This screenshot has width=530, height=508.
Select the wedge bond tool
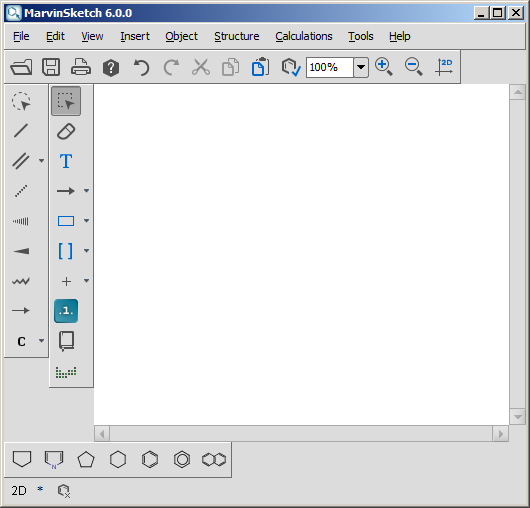pos(21,251)
